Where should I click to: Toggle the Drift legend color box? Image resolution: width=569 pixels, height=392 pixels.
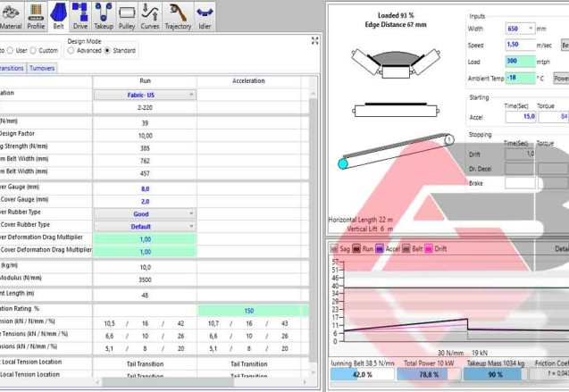(x=427, y=249)
